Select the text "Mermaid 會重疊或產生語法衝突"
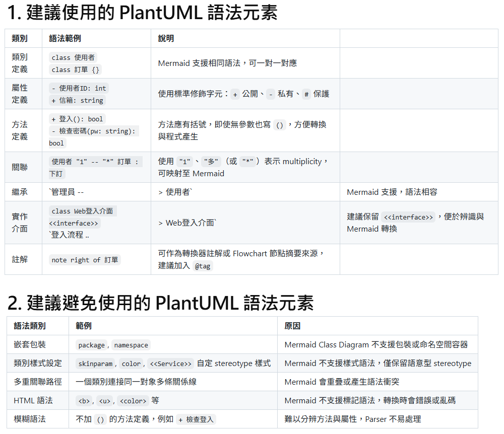The image size is (504, 434). (342, 382)
